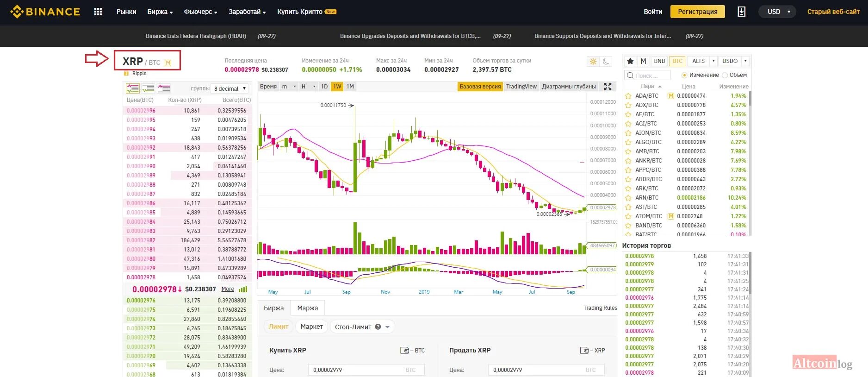Open the Заработай dropdown menu
Image resolution: width=868 pixels, height=377 pixels.
247,12
